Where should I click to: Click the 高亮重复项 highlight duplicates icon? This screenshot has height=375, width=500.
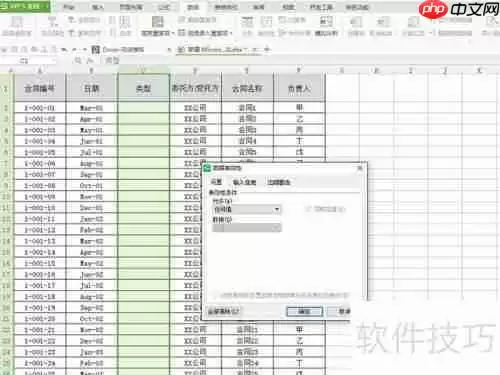pos(158,22)
